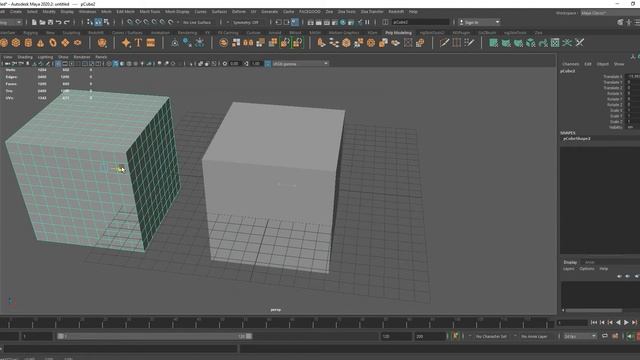Click the polygon cylinder shelf icon
640x360 pixels.
28,42
